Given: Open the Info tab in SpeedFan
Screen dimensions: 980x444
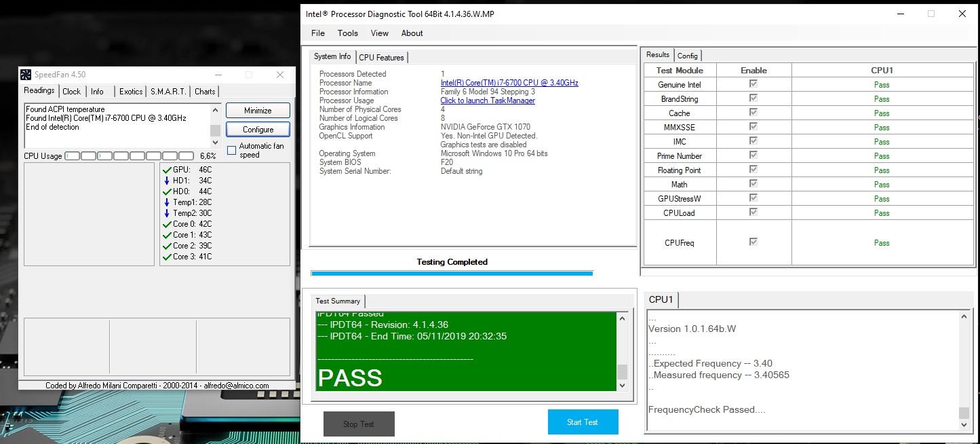Looking at the screenshot, I should (97, 92).
